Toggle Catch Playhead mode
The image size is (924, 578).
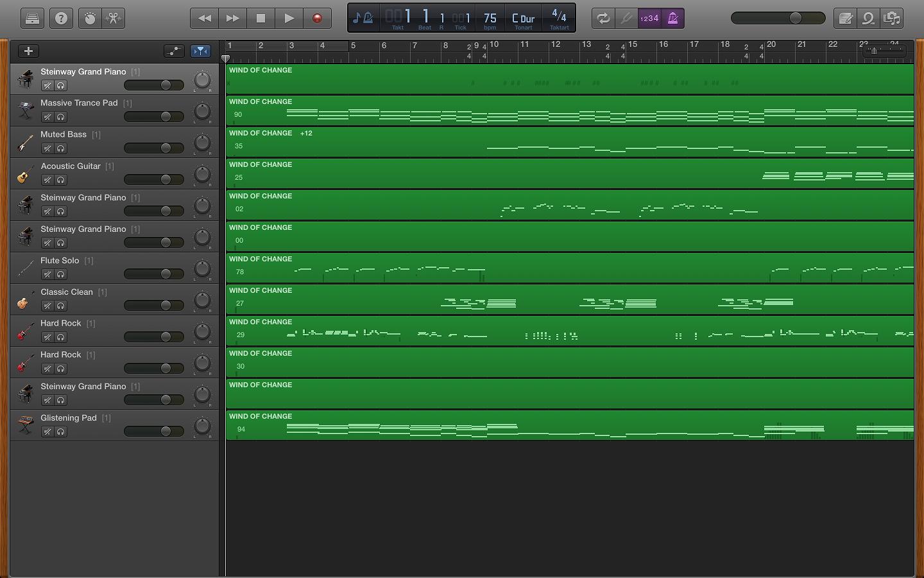(x=201, y=51)
